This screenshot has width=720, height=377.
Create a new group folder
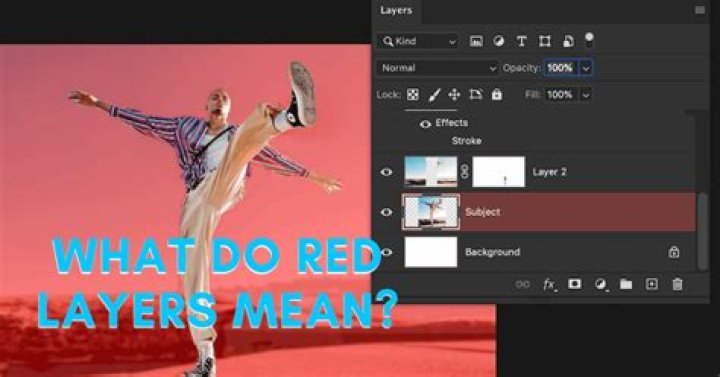pyautogui.click(x=626, y=284)
